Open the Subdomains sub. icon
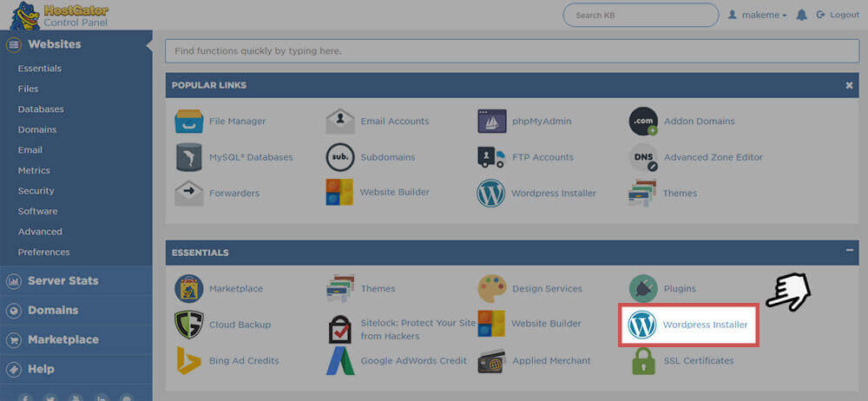 click(x=340, y=157)
